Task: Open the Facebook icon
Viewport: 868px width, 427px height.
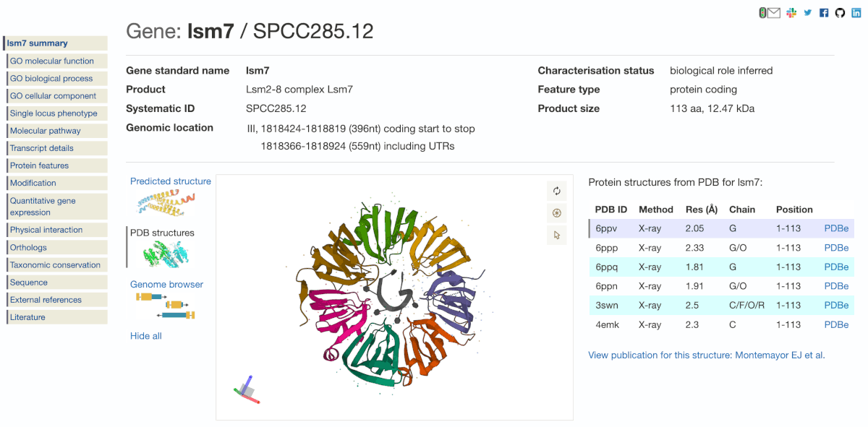Action: pos(824,13)
